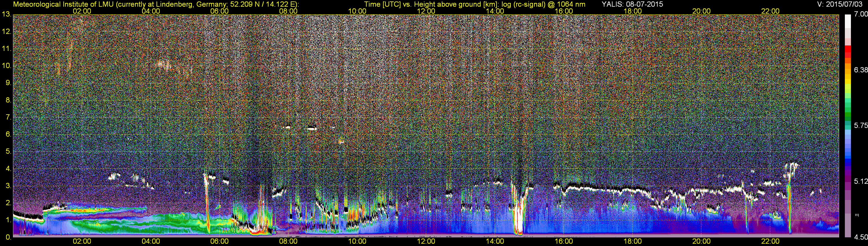
Task: Select the 16:00 label on the bottom time axis
Action: tap(564, 242)
